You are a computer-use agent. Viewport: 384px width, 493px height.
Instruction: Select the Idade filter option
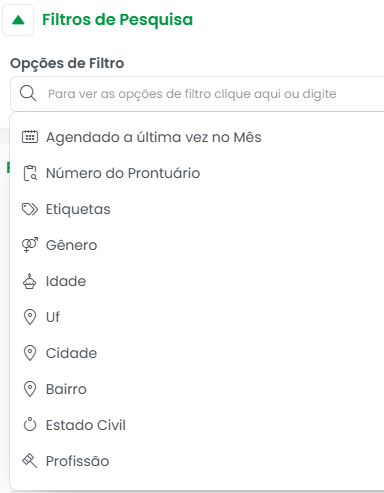[197, 281]
